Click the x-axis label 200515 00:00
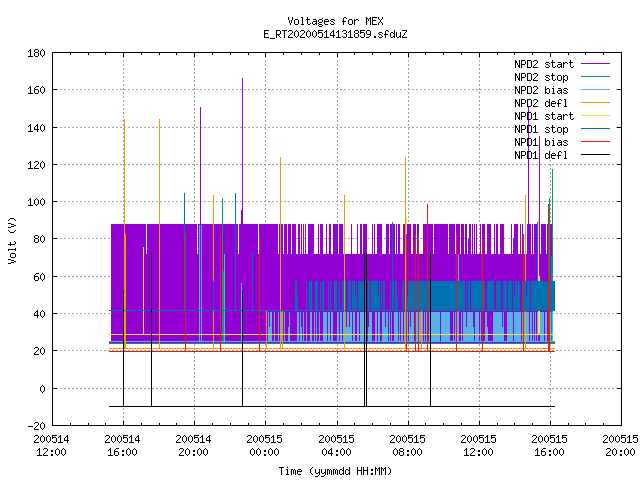 point(264,446)
